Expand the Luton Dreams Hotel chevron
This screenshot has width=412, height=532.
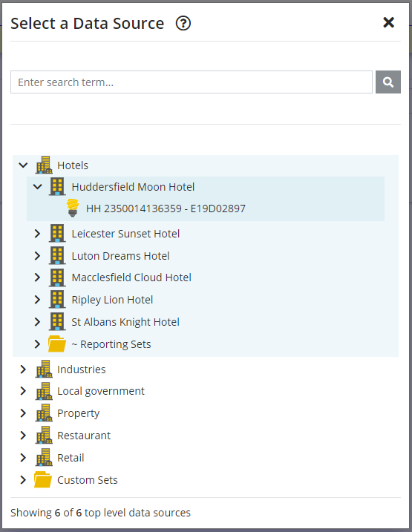tap(37, 256)
